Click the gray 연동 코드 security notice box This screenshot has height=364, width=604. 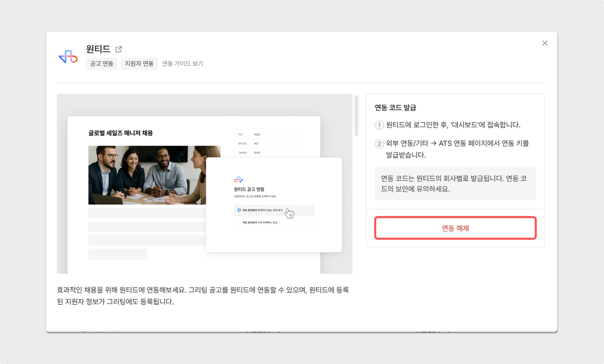pyautogui.click(x=455, y=184)
